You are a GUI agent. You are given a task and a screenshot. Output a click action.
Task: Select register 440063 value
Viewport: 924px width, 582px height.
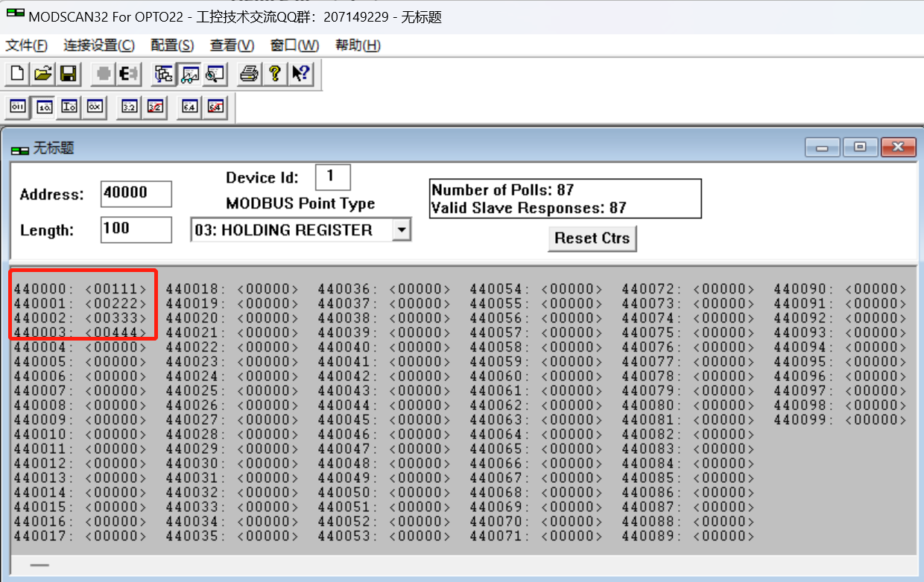(x=572, y=420)
